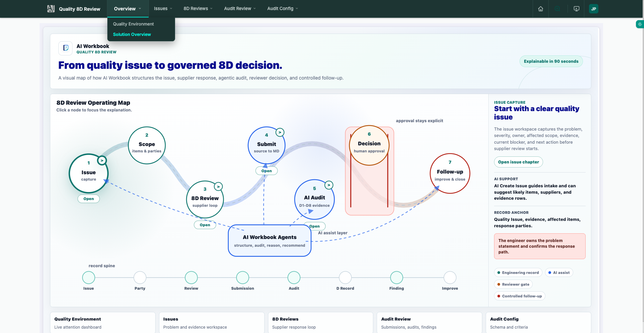Click the '8D Review Operating Map' heading
The height and width of the screenshot is (333, 644).
coord(93,103)
